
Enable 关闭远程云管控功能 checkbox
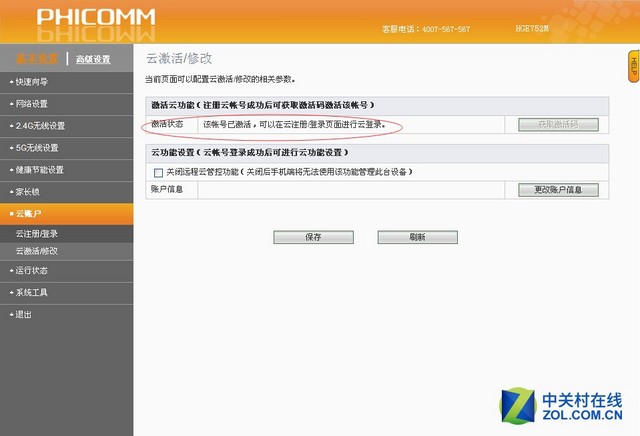[x=158, y=173]
